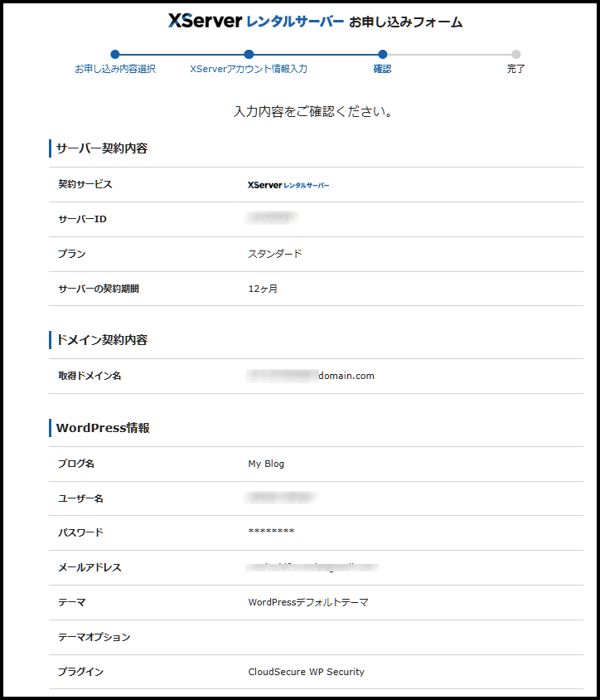The width and height of the screenshot is (600, 700).
Task: Click the サーバーID row label
Action: pyautogui.click(x=83, y=219)
